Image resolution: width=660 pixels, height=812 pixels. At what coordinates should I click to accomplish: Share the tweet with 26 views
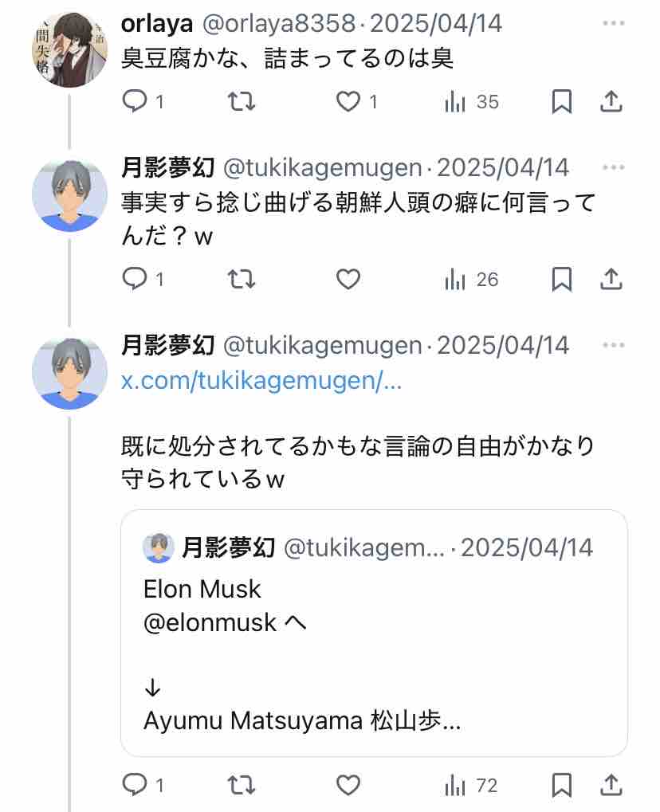click(611, 280)
